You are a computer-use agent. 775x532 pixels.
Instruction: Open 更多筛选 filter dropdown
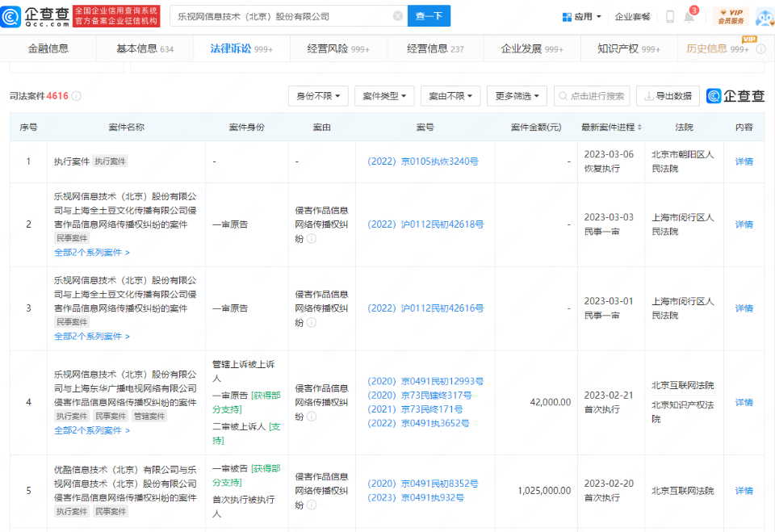(x=517, y=96)
